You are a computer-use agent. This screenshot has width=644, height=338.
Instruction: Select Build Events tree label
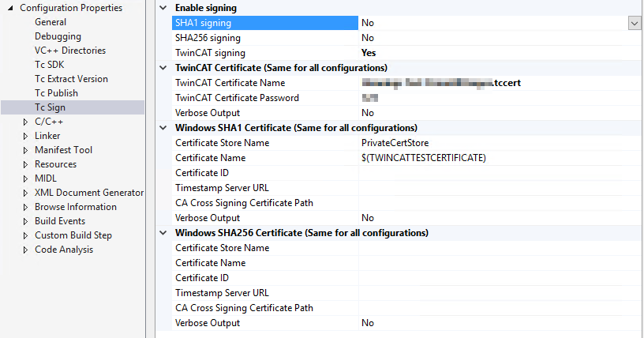[60, 221]
